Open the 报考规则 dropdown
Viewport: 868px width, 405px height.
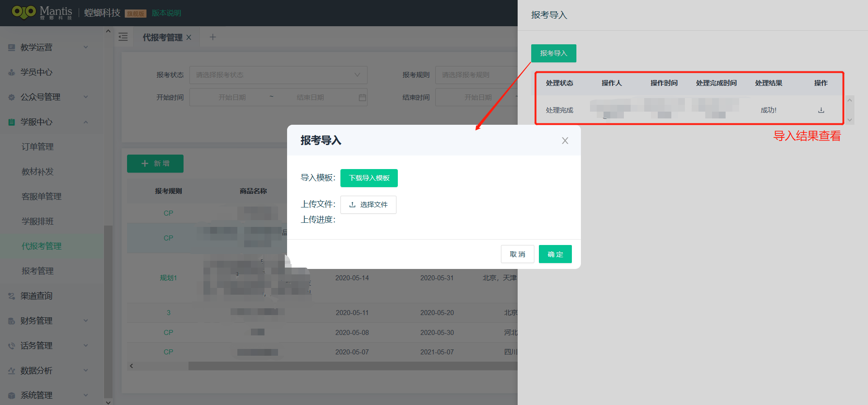[x=476, y=75]
